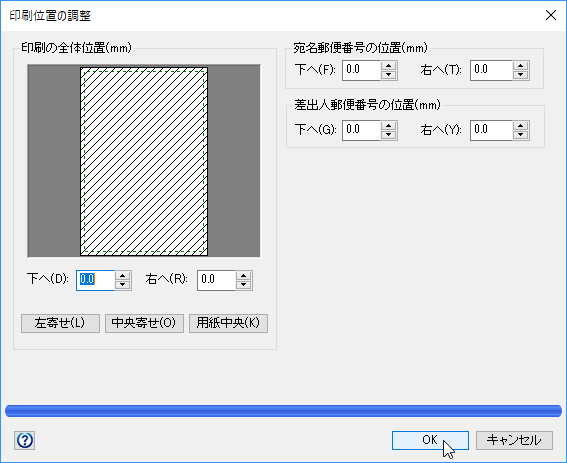This screenshot has height=463, width=567.
Task: Decrease the 下へ(F) recipient postal code value
Action: 388,75
